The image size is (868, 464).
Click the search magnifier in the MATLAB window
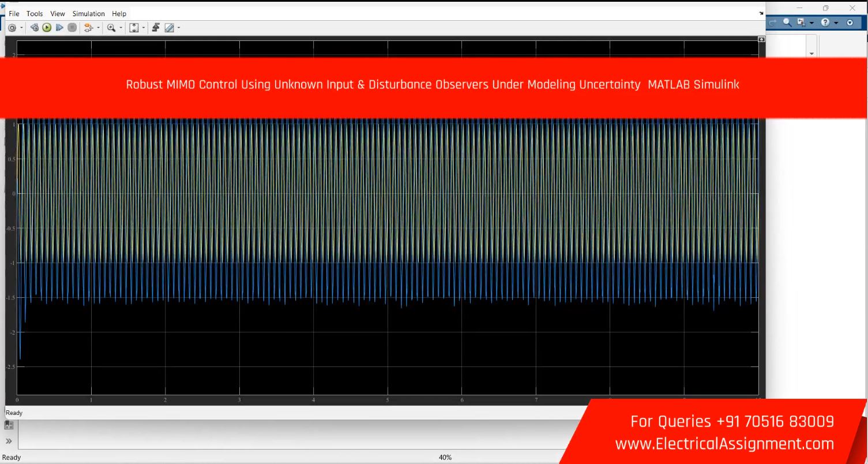[x=787, y=22]
